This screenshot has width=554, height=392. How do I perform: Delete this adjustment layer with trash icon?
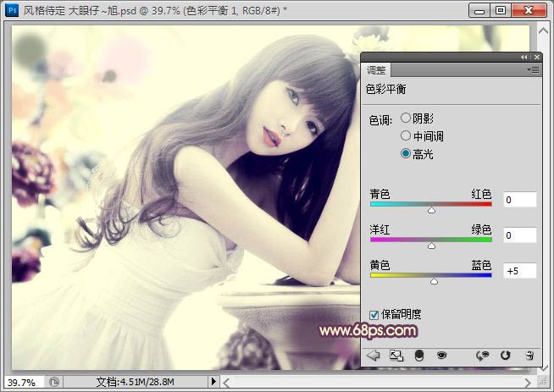(x=529, y=356)
